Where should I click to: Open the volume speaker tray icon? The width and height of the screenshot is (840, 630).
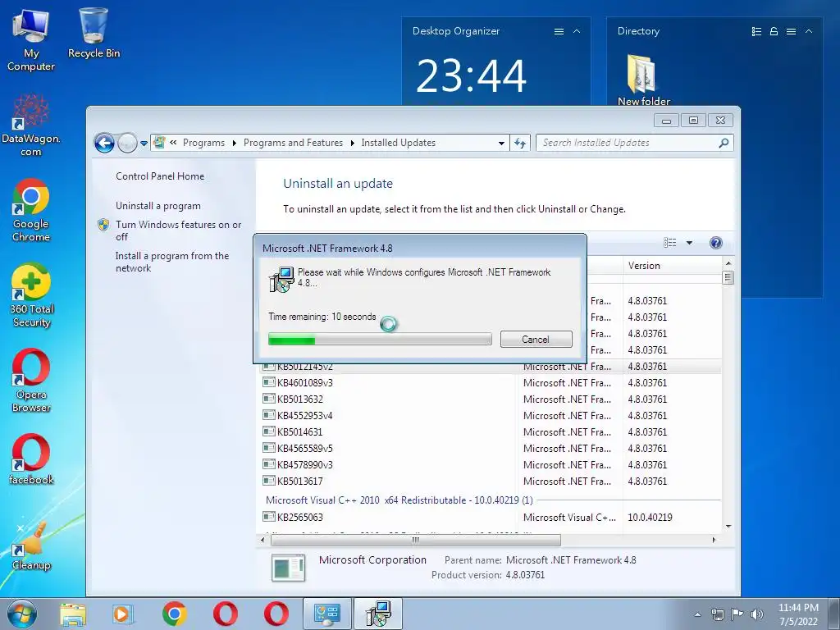756,614
